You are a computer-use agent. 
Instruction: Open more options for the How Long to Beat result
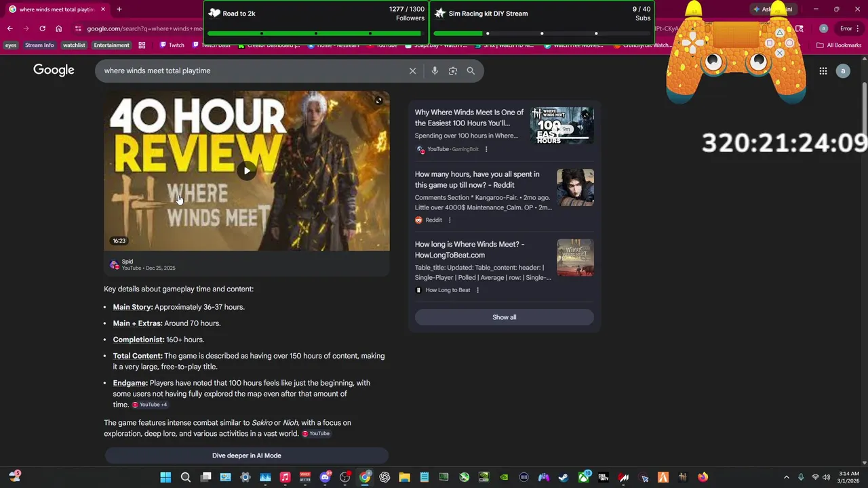(x=477, y=290)
